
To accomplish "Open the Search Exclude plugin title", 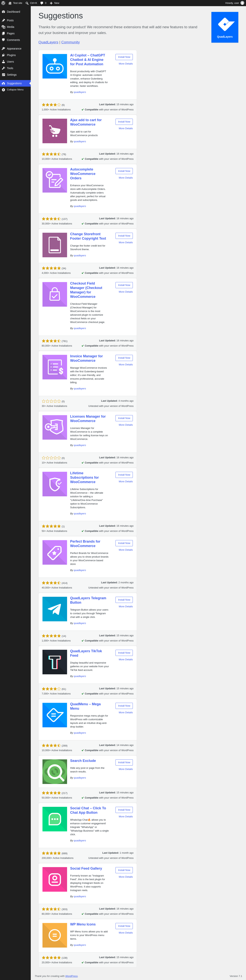I will coord(83,761).
